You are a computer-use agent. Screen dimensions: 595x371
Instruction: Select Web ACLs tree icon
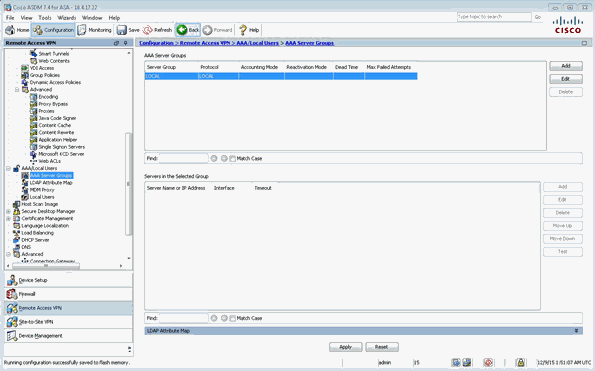(x=34, y=161)
